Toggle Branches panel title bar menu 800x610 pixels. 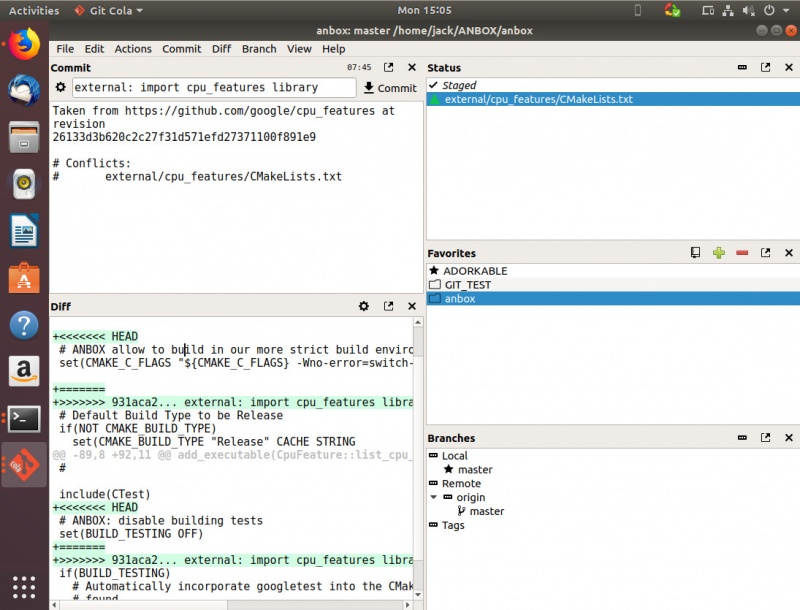(x=742, y=439)
